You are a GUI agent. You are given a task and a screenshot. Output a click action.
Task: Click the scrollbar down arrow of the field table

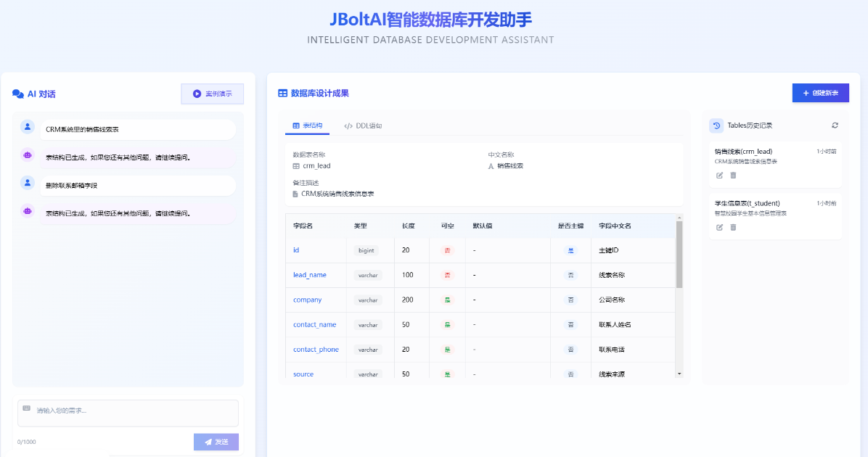679,374
